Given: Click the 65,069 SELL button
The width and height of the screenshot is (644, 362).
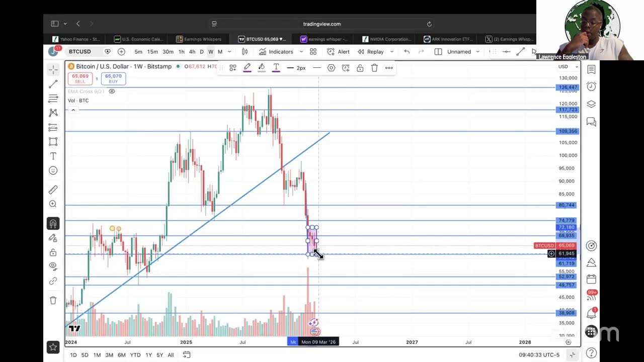Looking at the screenshot, I should coord(80,78).
